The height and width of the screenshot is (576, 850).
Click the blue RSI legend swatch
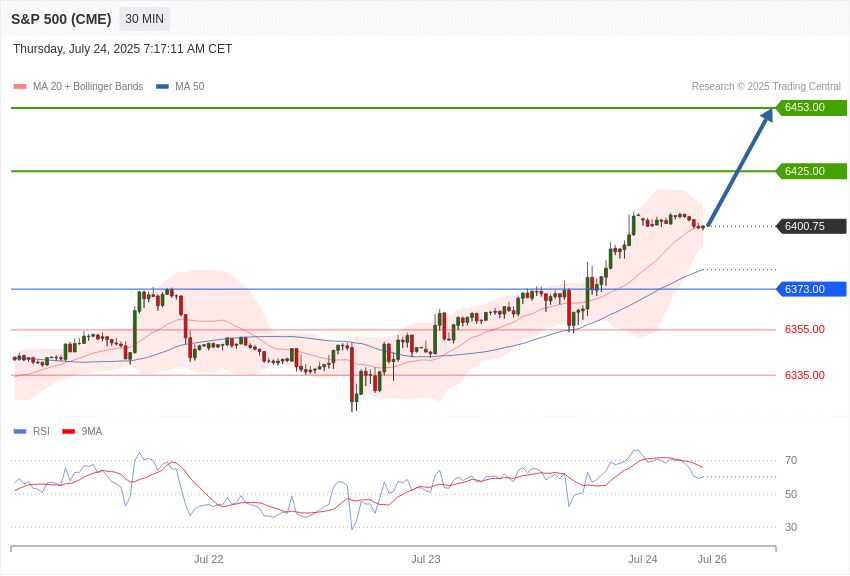[x=20, y=432]
